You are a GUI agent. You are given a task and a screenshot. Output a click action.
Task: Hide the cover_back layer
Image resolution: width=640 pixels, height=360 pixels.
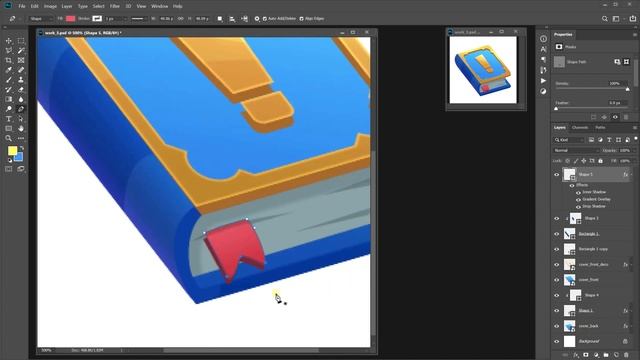(x=556, y=326)
